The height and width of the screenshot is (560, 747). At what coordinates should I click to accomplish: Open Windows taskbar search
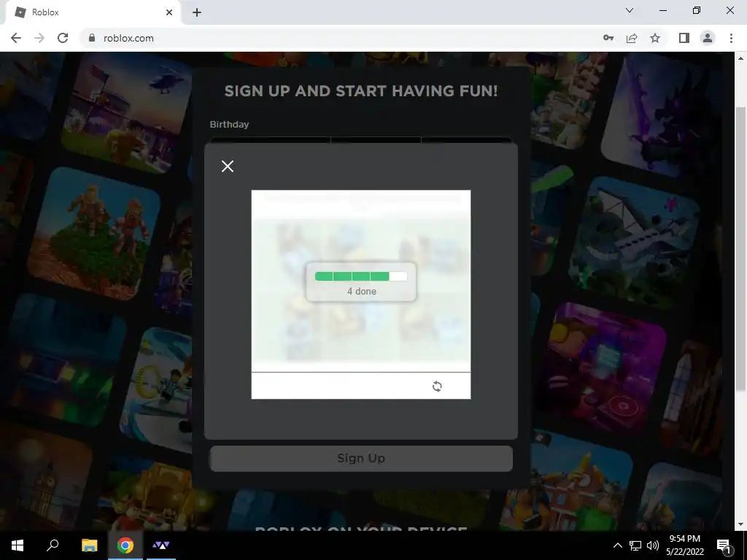point(53,545)
